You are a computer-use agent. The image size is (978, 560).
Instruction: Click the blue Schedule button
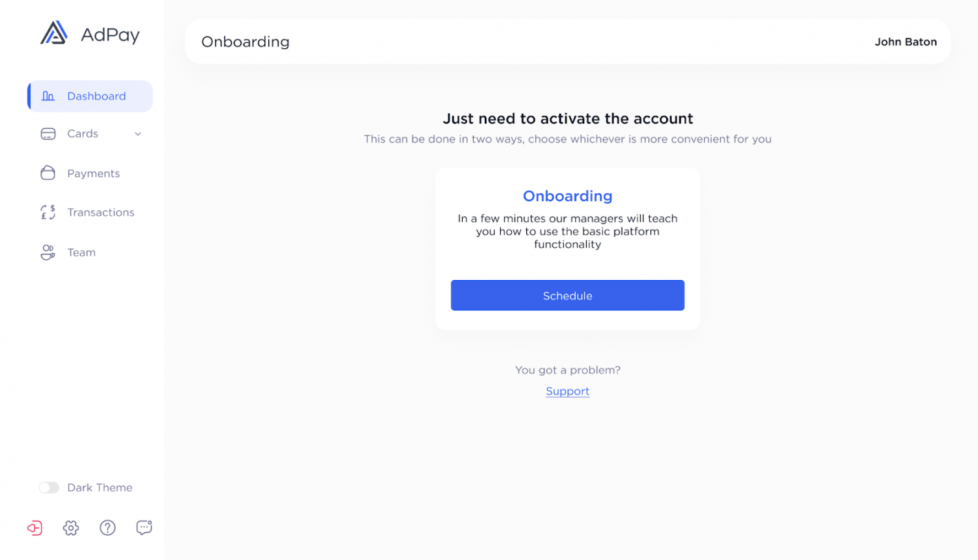568,295
